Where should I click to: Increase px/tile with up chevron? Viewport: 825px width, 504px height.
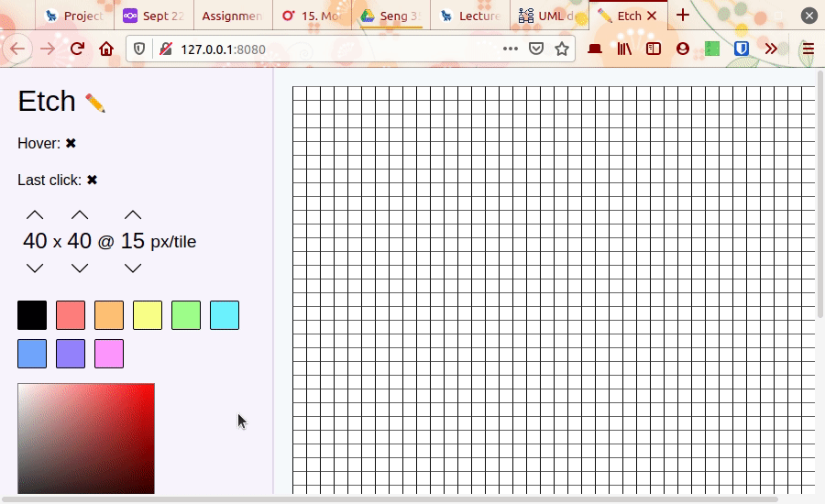pyautogui.click(x=133, y=214)
